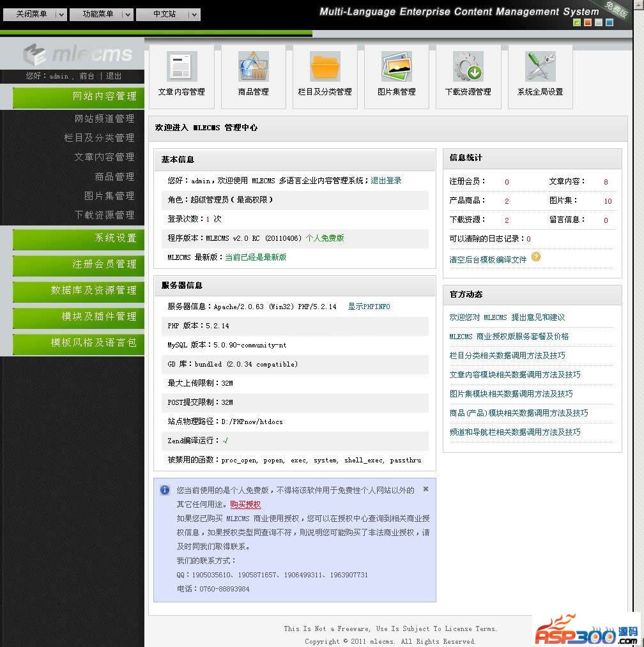The width and height of the screenshot is (644, 647).
Task: Open 网站频道管理 in sidebar
Action: coord(104,119)
